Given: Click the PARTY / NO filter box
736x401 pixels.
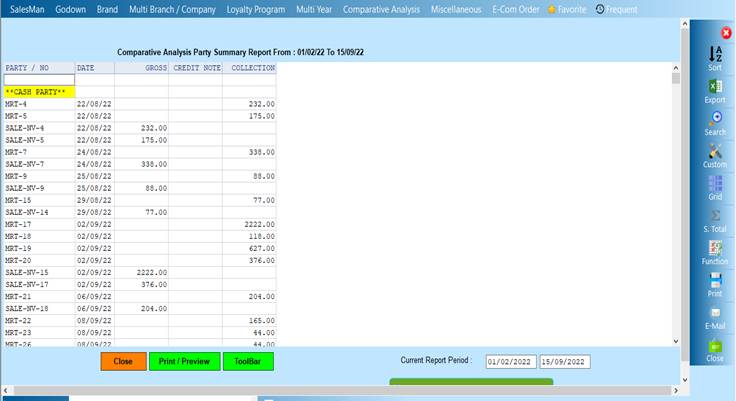Looking at the screenshot, I should 39,79.
